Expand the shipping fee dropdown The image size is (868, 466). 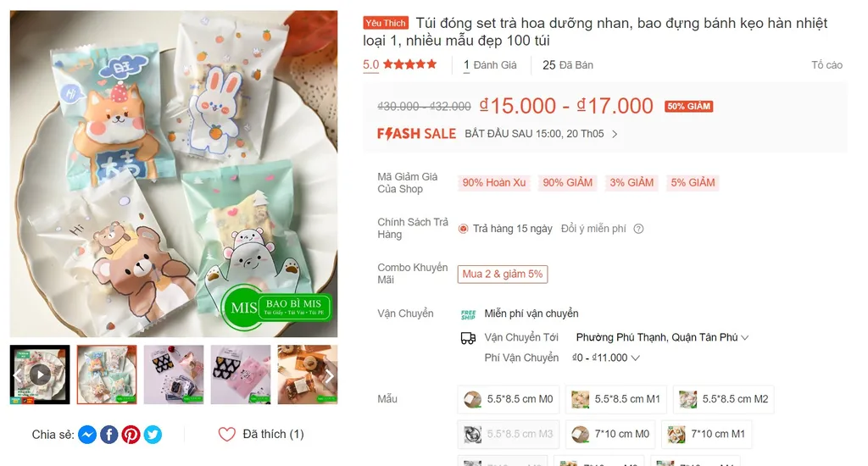(x=605, y=358)
